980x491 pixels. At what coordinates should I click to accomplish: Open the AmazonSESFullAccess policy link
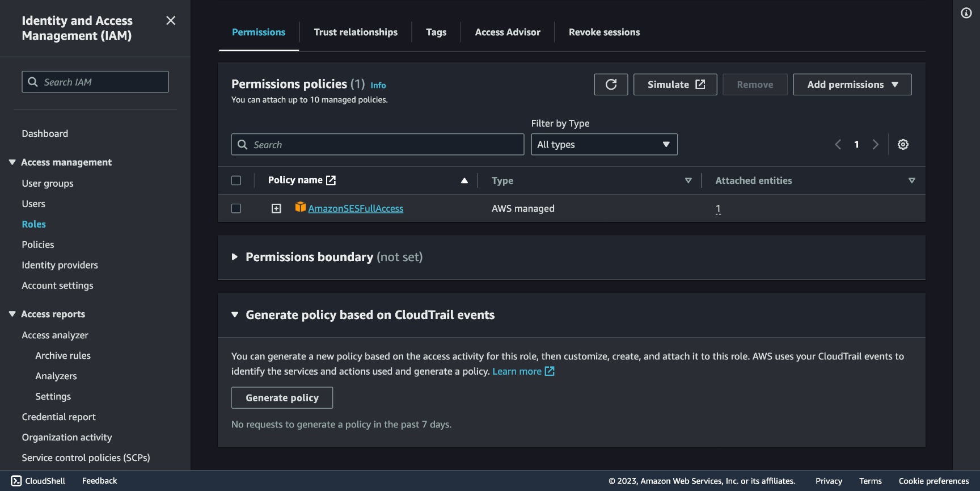pyautogui.click(x=356, y=208)
